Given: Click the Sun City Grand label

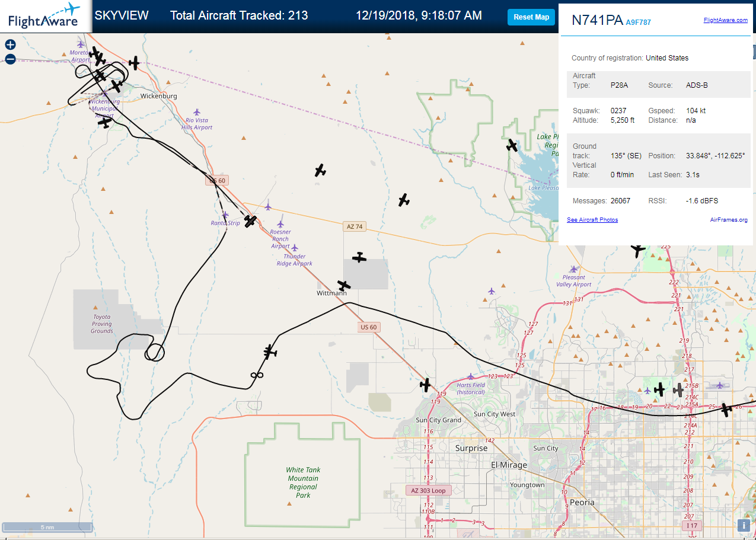Looking at the screenshot, I should coord(439,420).
